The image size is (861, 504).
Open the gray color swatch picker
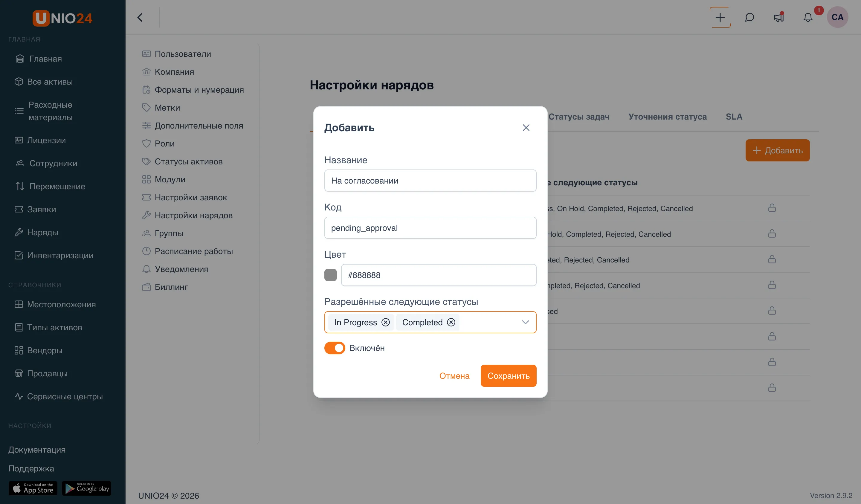click(330, 275)
